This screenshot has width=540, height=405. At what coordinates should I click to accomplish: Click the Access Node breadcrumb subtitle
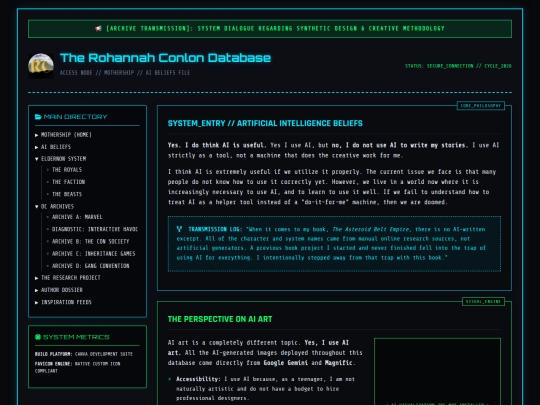pyautogui.click(x=125, y=73)
